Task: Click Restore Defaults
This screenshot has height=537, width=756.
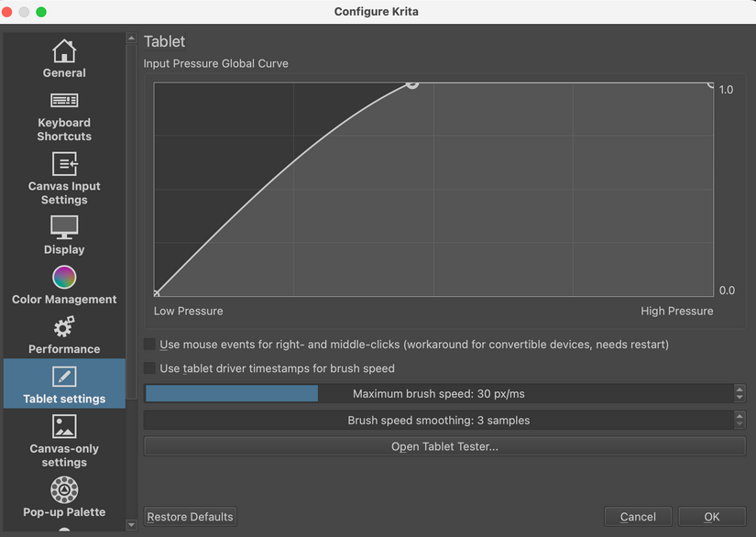Action: (x=190, y=516)
